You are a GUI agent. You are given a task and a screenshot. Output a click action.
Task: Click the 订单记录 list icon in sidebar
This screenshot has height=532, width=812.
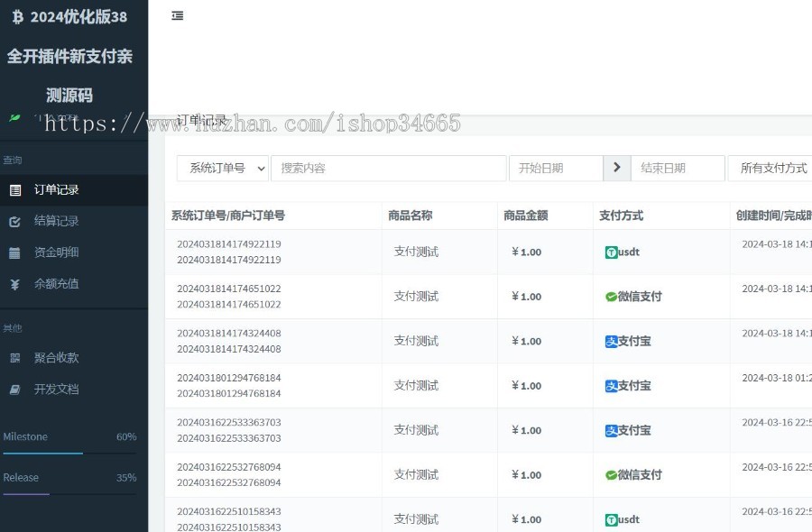(15, 190)
